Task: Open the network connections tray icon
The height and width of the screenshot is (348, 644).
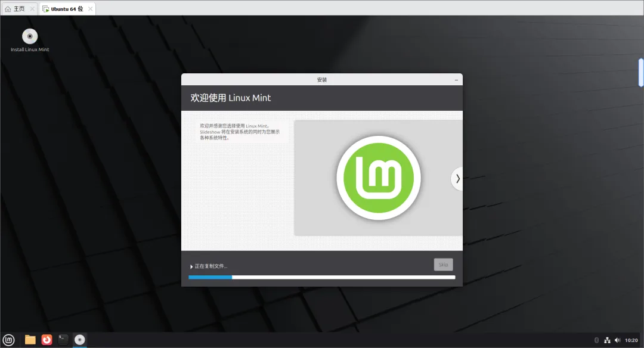Action: click(607, 340)
